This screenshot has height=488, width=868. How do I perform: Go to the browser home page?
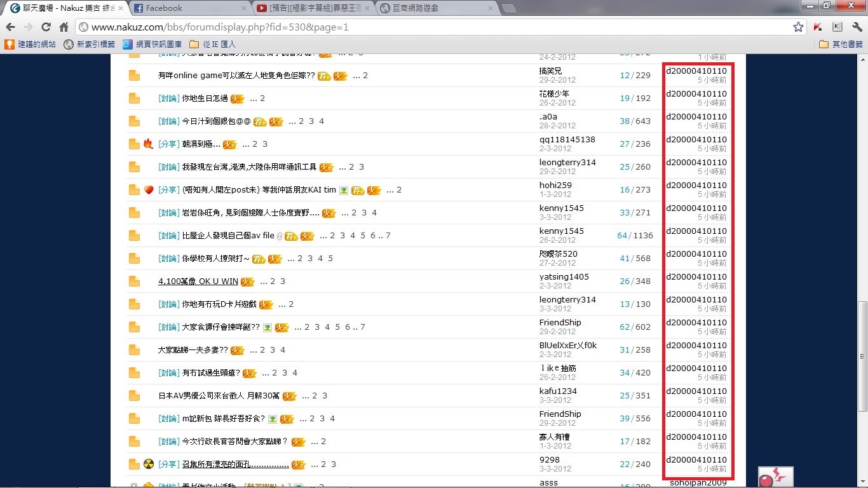point(64,27)
